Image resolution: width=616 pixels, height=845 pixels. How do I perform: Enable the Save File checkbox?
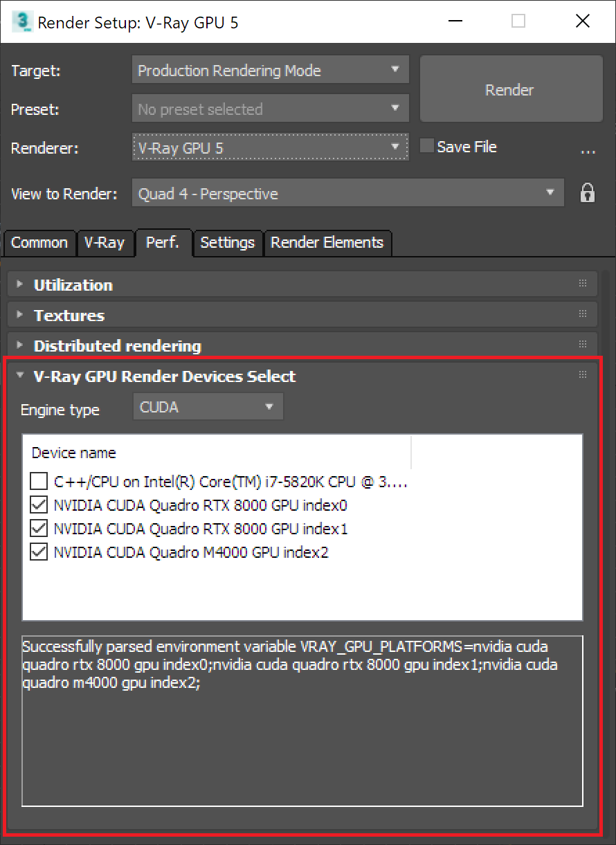[x=426, y=145]
